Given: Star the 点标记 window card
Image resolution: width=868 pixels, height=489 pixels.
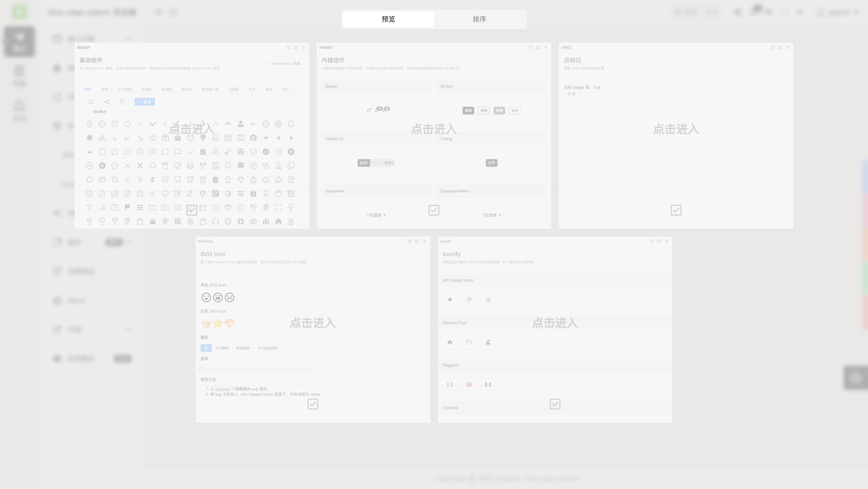Looking at the screenshot, I should [x=773, y=47].
